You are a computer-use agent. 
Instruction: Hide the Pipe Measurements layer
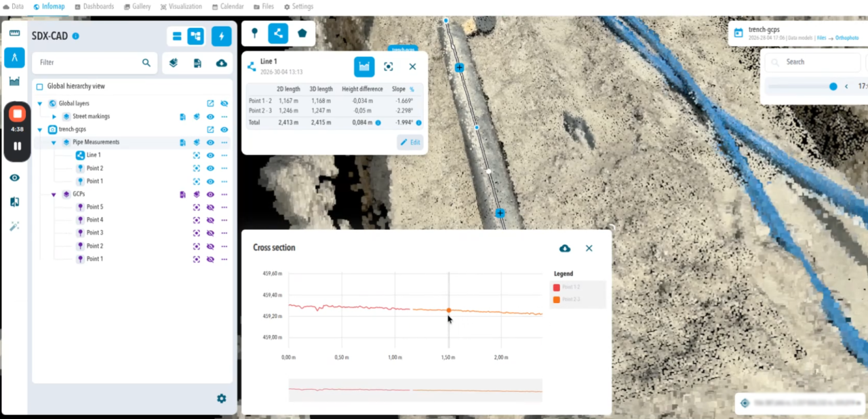pyautogui.click(x=210, y=142)
